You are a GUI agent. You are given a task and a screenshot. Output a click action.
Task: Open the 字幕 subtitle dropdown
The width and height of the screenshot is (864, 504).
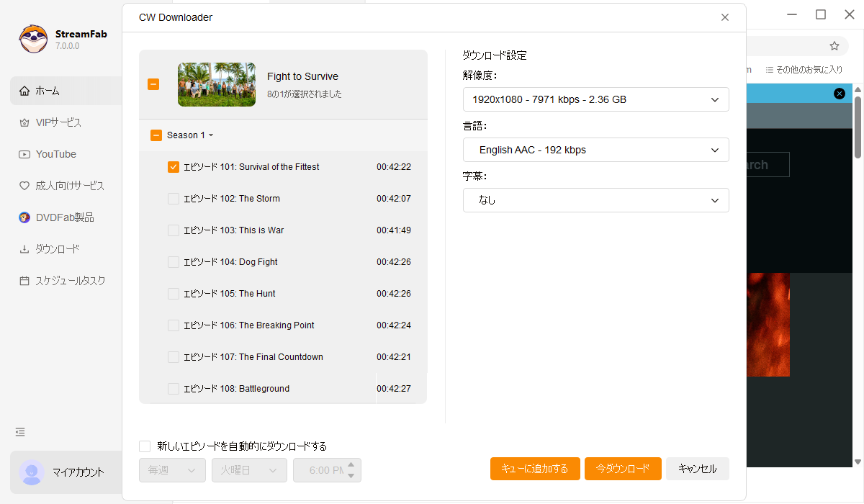pyautogui.click(x=595, y=200)
